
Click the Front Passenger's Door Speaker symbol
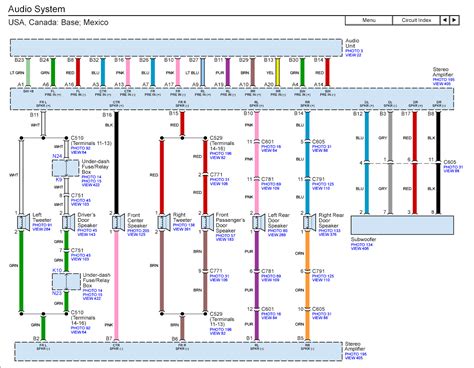(207, 222)
